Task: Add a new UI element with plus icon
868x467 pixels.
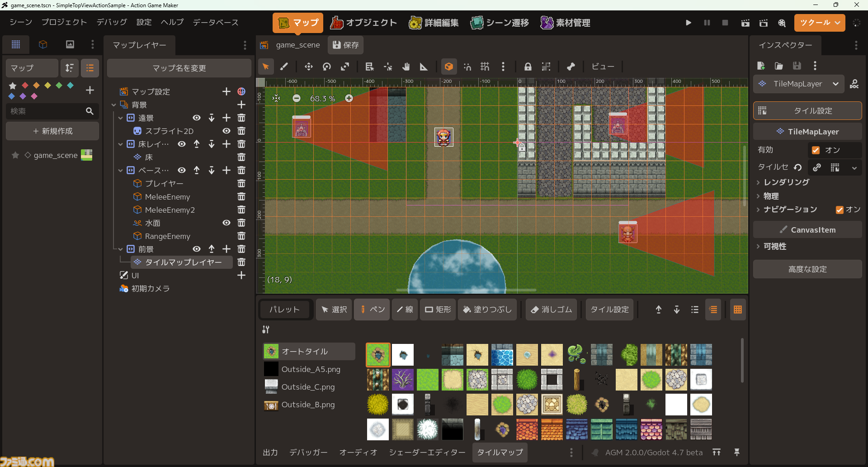Action: 241,275
